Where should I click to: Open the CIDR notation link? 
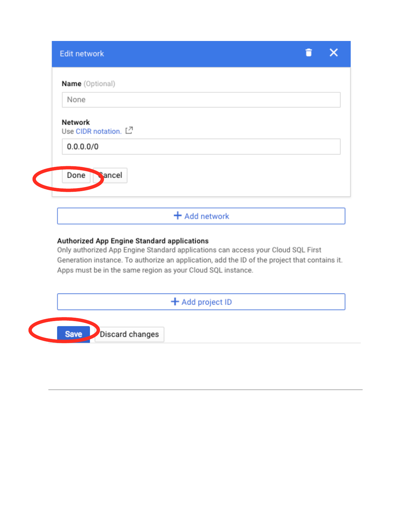[98, 131]
